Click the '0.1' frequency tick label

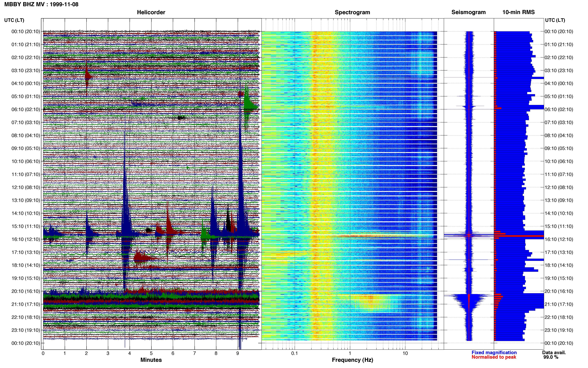(295, 353)
